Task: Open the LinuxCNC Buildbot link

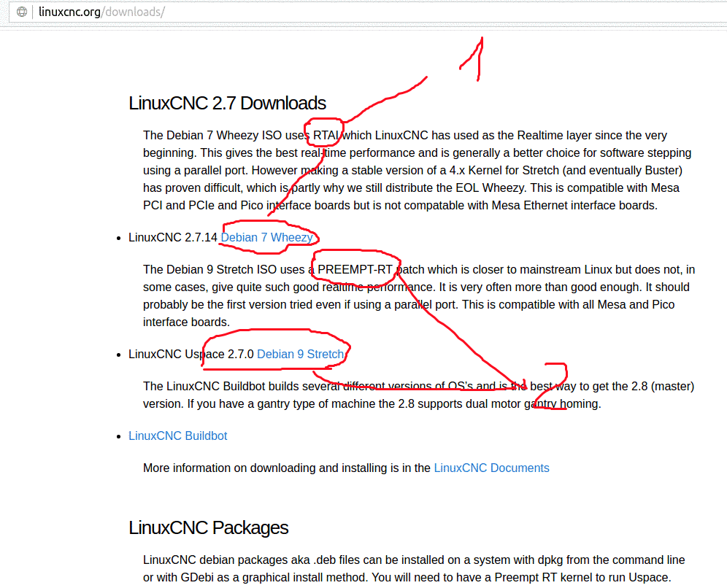Action: point(177,436)
